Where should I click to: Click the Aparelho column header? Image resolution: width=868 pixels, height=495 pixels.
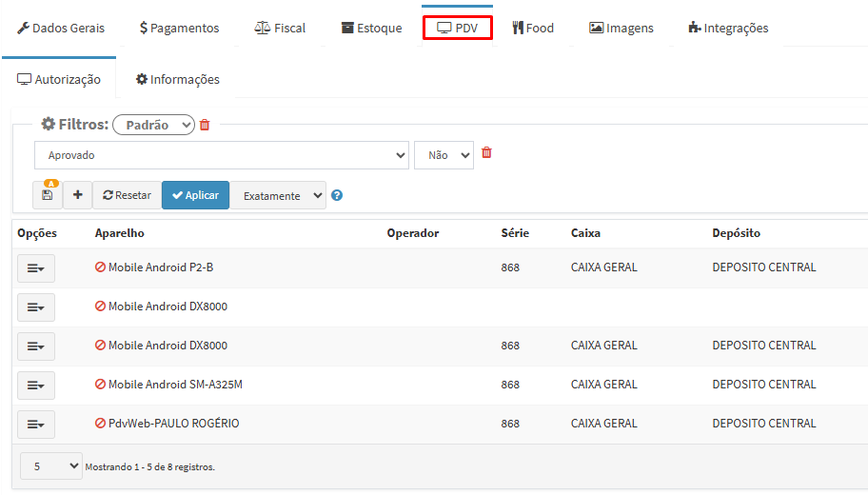[x=120, y=233]
